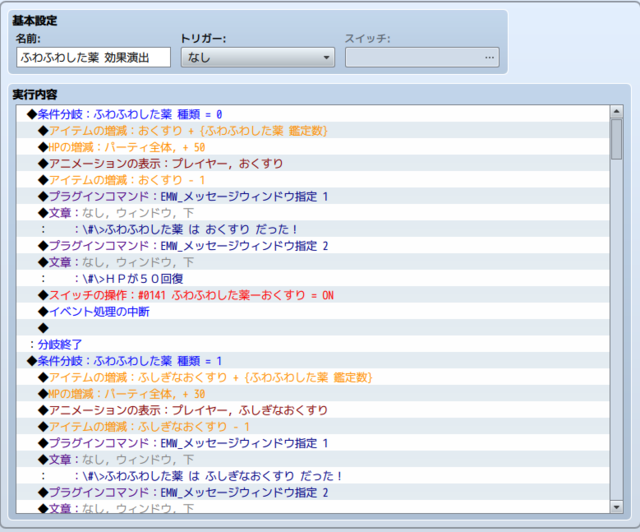This screenshot has width=640, height=532.
Task: Select row HPの増減：パーティ全体, + 50
Action: pos(313,147)
